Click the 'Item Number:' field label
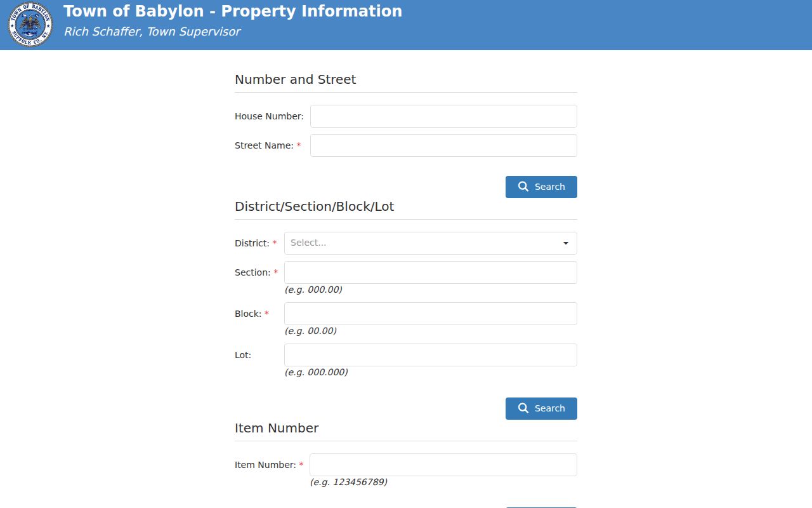Viewport: 812px width, 508px height. pos(265,465)
